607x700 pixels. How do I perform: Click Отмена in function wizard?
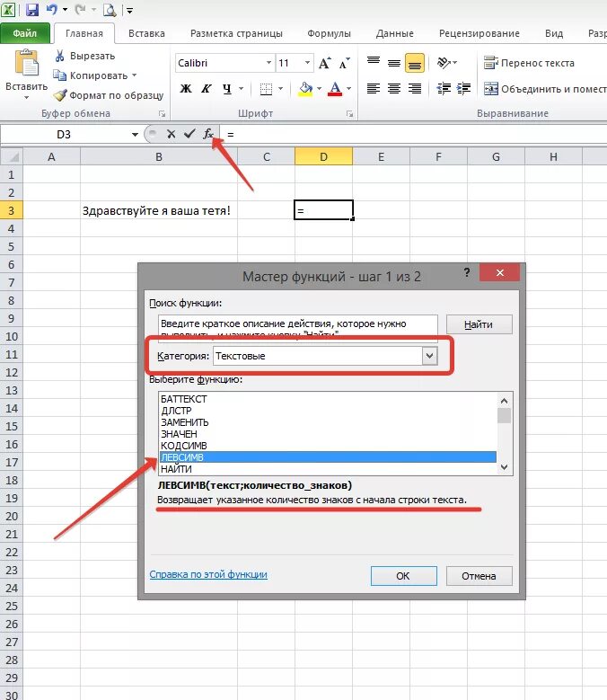[479, 576]
